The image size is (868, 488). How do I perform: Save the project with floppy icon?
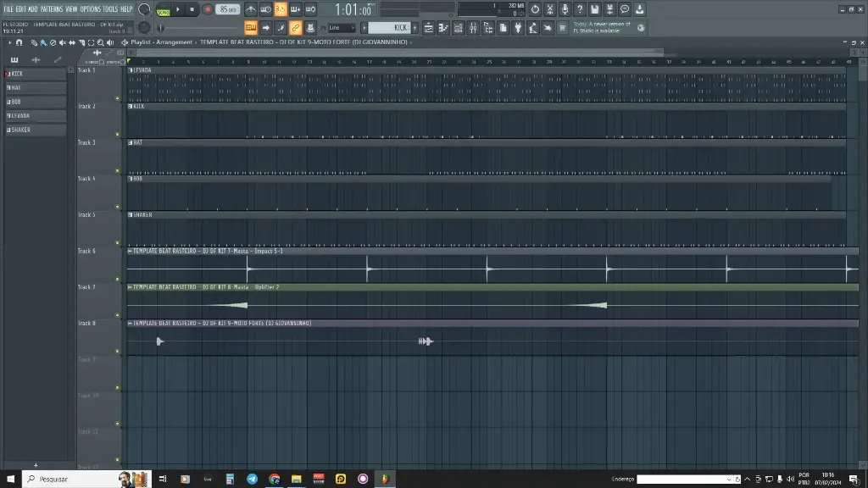pos(594,9)
